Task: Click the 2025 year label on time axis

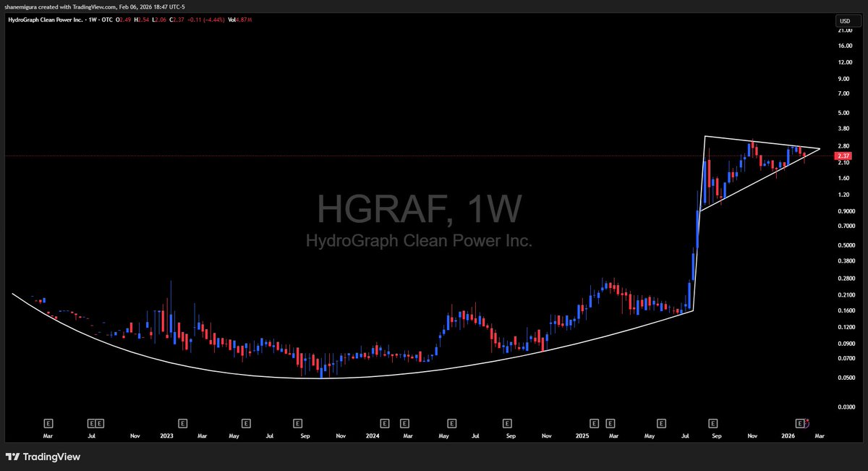Action: pos(582,436)
